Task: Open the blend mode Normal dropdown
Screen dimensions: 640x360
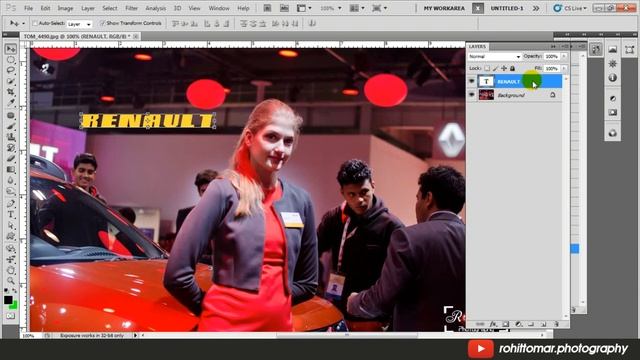Action: (x=495, y=56)
